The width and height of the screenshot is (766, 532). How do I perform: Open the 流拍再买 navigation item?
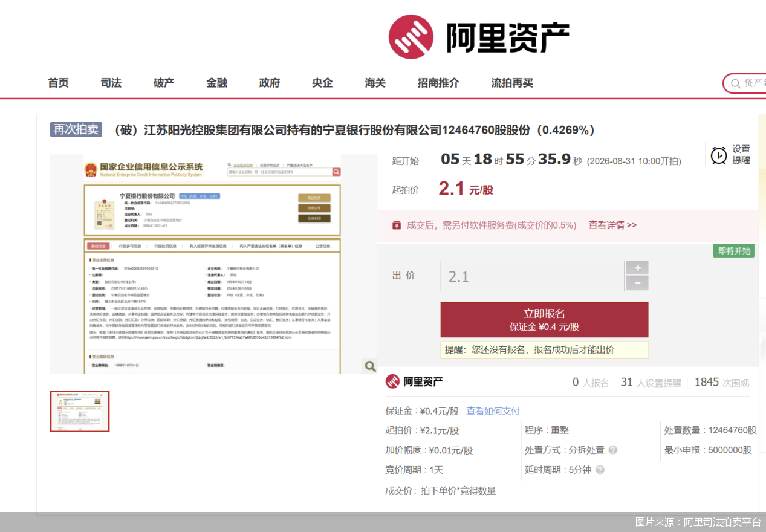tap(512, 83)
